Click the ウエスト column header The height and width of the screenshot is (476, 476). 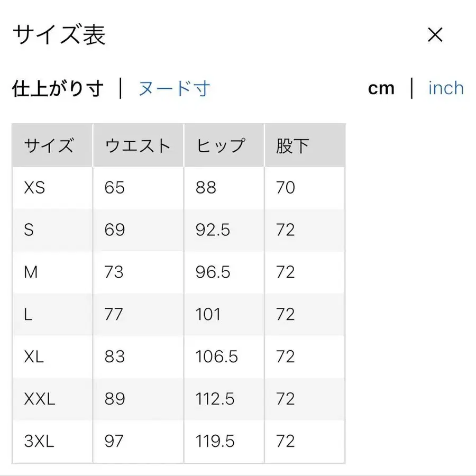coord(138,145)
